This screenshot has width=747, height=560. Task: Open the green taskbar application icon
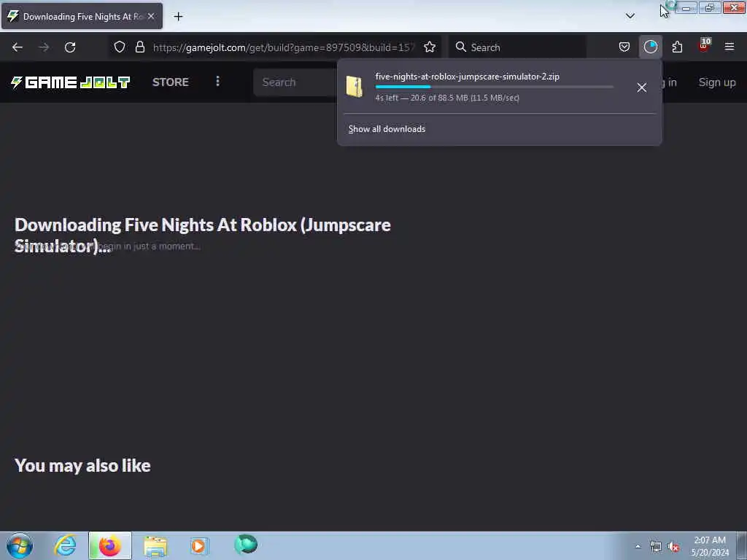pos(246,544)
